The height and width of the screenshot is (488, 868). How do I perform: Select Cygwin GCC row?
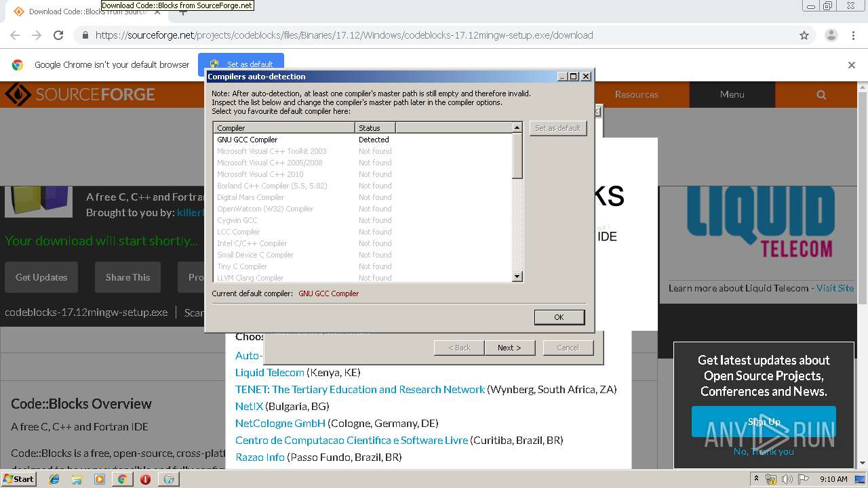pos(363,220)
